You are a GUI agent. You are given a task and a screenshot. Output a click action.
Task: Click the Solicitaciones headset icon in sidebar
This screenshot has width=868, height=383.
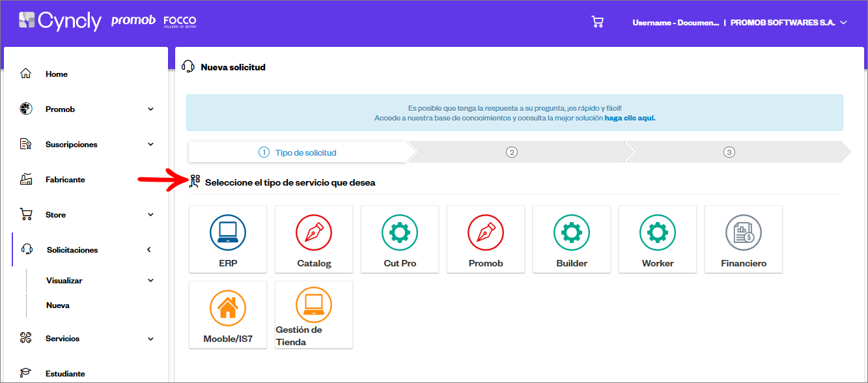(x=27, y=249)
